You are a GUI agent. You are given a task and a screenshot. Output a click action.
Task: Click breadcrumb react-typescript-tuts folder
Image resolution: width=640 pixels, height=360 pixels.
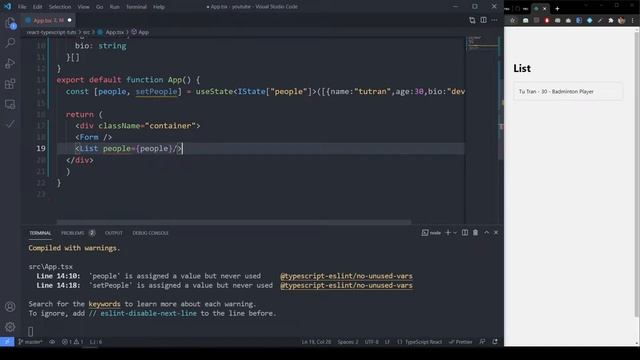click(x=51, y=32)
